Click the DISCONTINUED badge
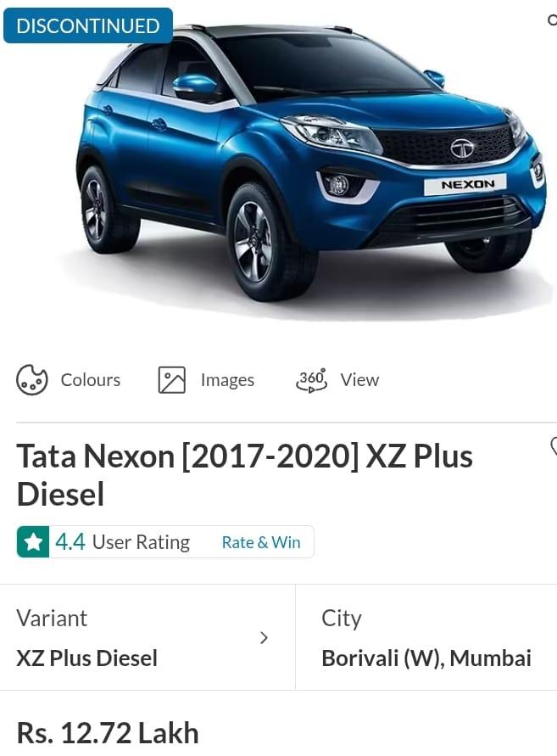Image resolution: width=557 pixels, height=756 pixels. pyautogui.click(x=88, y=25)
